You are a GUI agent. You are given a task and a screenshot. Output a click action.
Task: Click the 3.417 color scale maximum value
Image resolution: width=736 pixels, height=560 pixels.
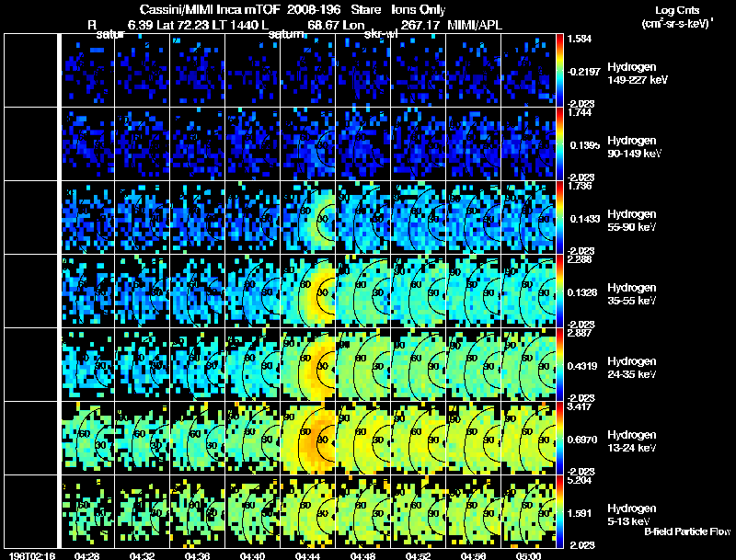tap(580, 406)
